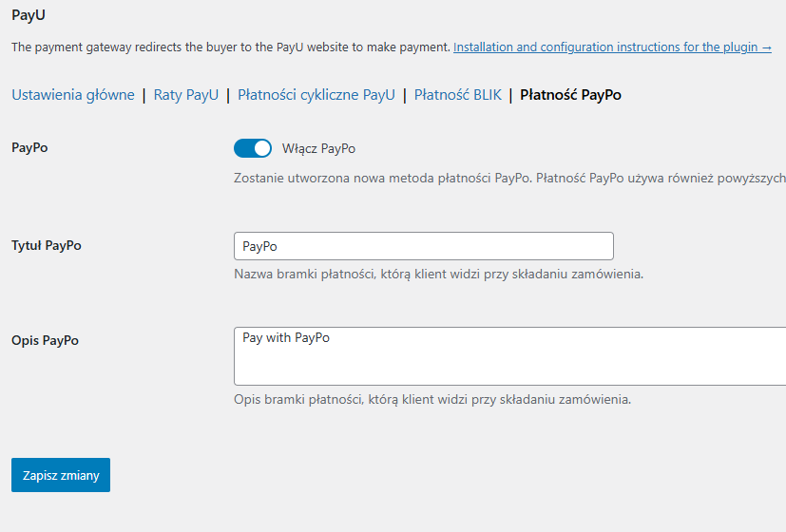
Task: Click the Opis PayPo field label
Action: [45, 340]
